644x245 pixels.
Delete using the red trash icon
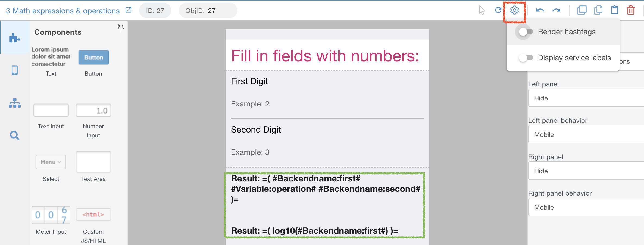coord(631,10)
